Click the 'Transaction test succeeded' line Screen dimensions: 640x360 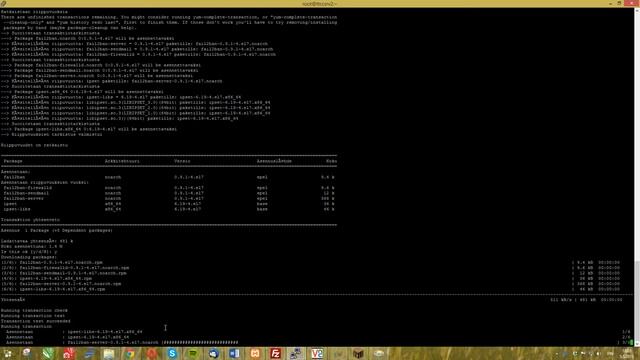click(x=36, y=321)
